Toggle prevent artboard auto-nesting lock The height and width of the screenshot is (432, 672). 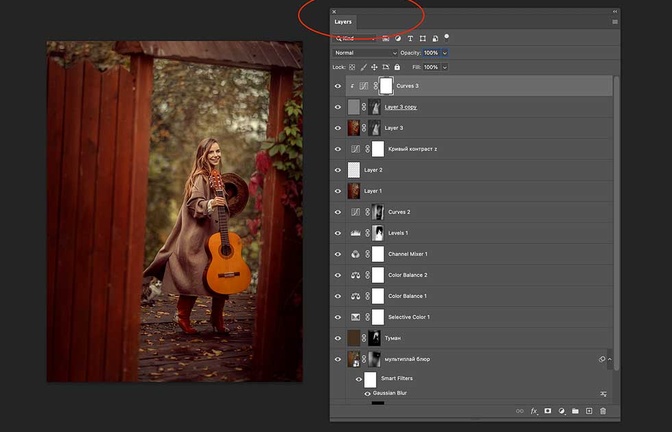pos(386,67)
